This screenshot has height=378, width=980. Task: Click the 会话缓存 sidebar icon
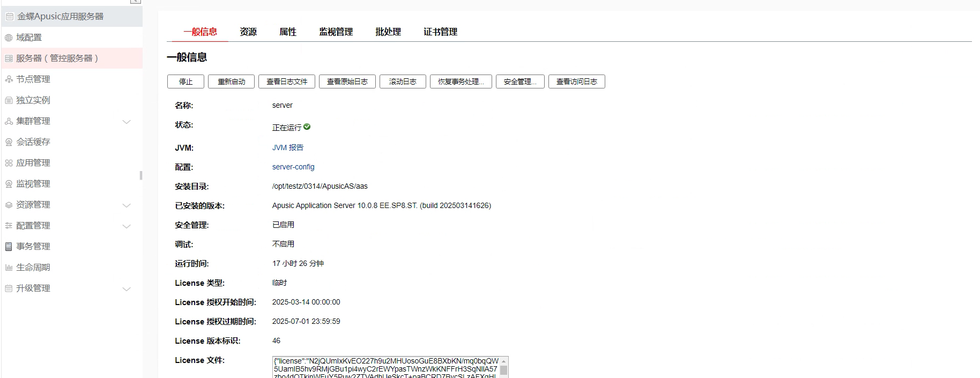pyautogui.click(x=9, y=142)
